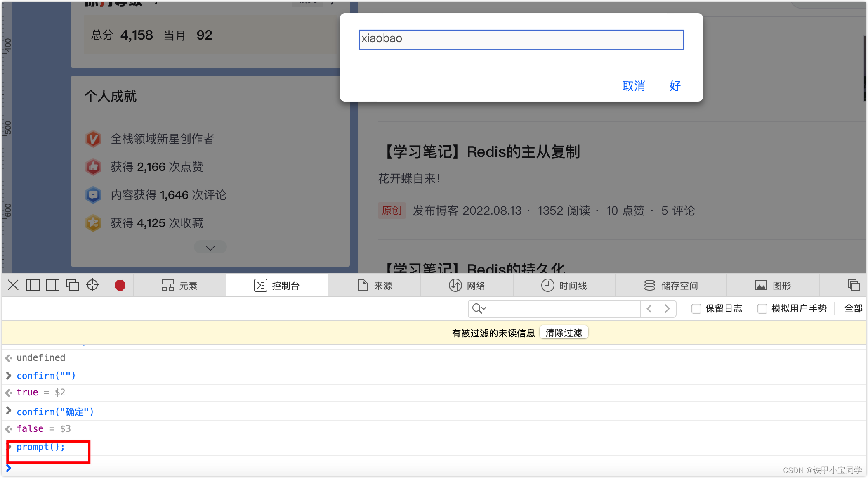The image size is (868, 478).
Task: Click the 内容获得 1,646 次评论 comment badge icon
Action: pyautogui.click(x=93, y=195)
